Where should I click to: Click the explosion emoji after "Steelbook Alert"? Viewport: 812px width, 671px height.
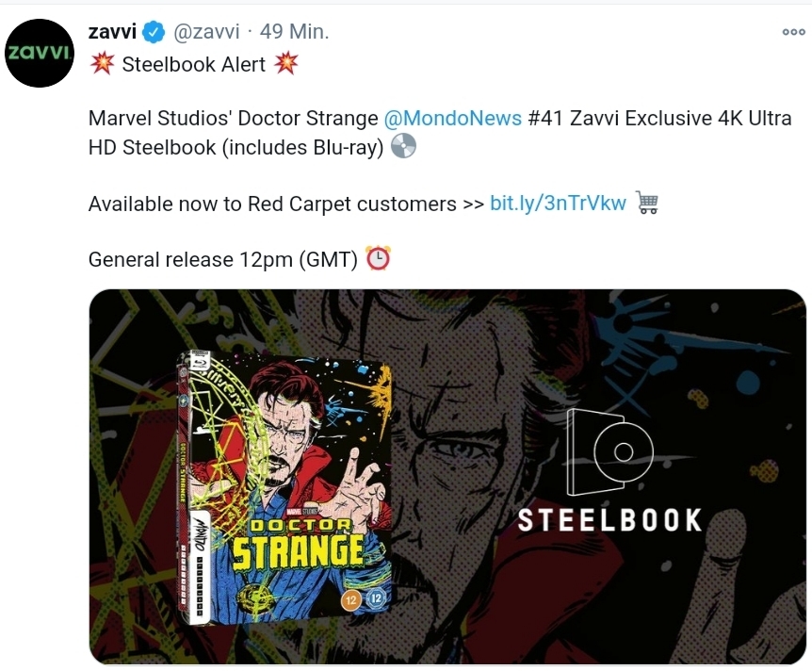click(285, 64)
